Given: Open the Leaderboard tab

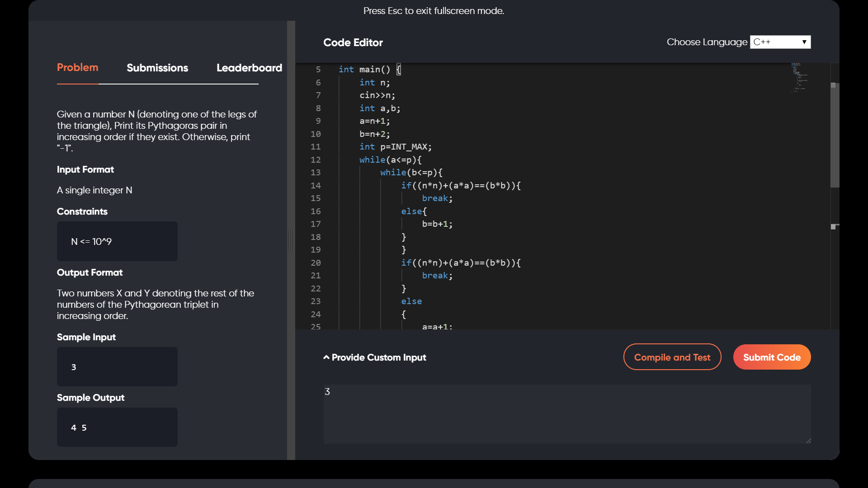Looking at the screenshot, I should (x=249, y=68).
